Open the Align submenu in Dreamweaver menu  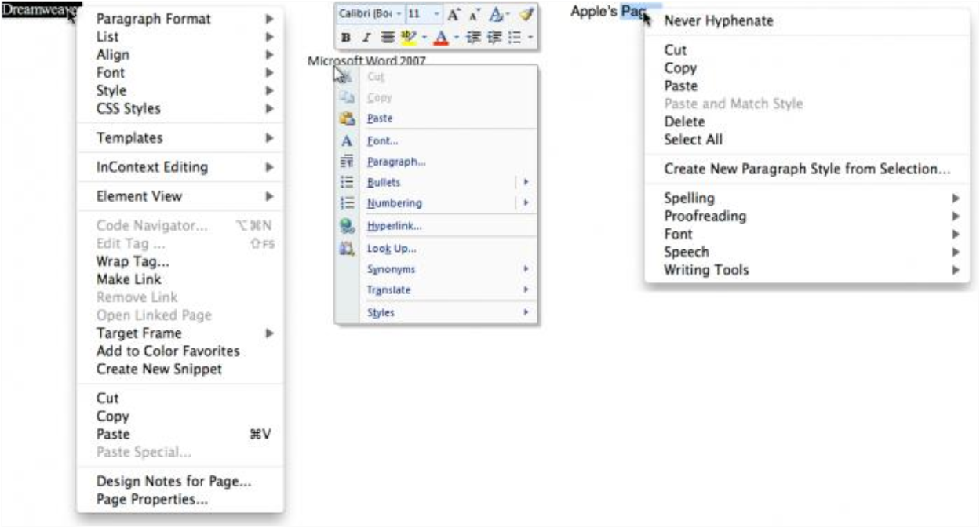[180, 55]
